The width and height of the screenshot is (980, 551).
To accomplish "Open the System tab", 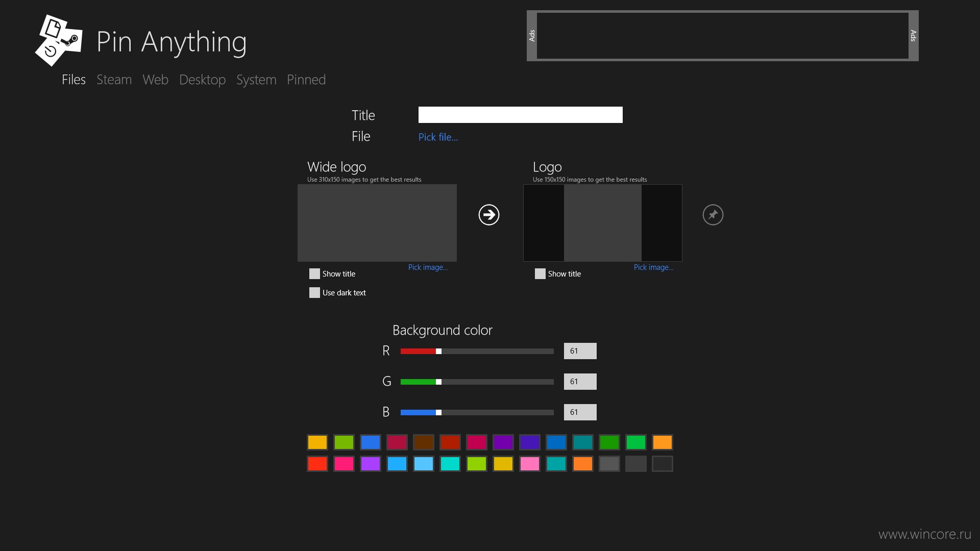I will (256, 80).
